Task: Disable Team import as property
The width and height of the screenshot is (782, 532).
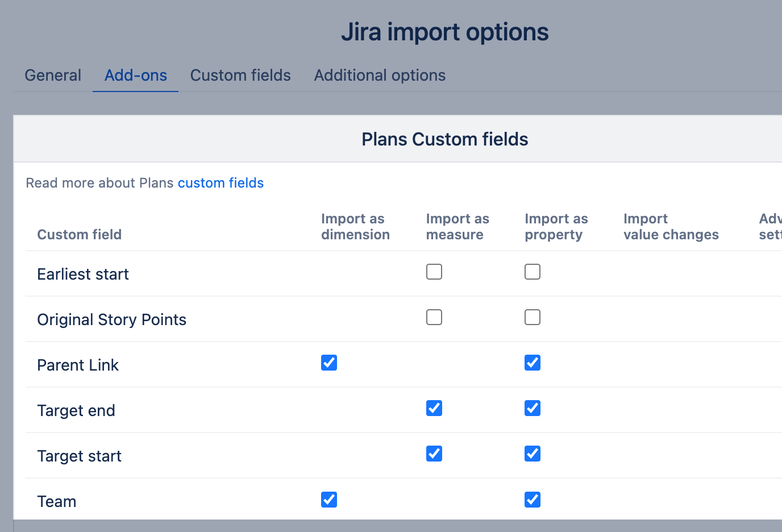Action: pyautogui.click(x=533, y=500)
